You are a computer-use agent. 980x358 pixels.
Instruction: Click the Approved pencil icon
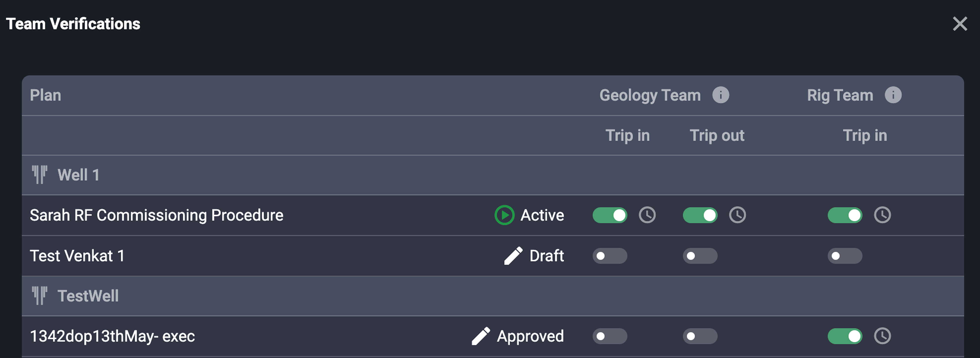pos(481,336)
